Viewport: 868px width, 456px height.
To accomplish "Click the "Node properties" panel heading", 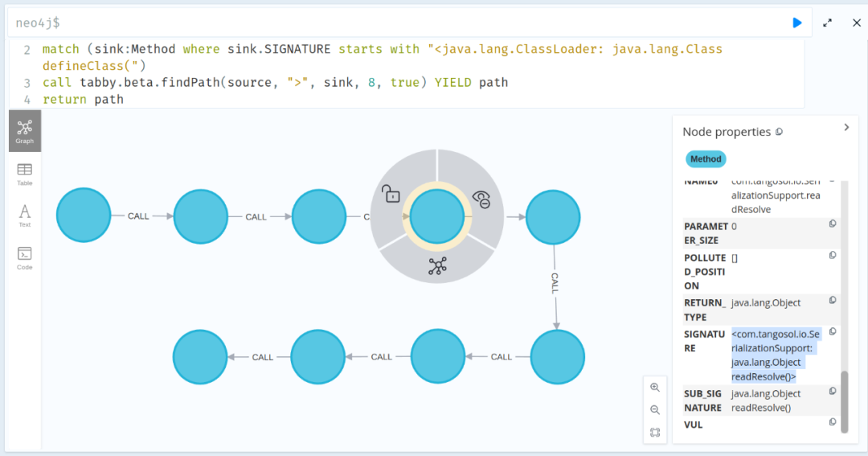I will click(727, 132).
